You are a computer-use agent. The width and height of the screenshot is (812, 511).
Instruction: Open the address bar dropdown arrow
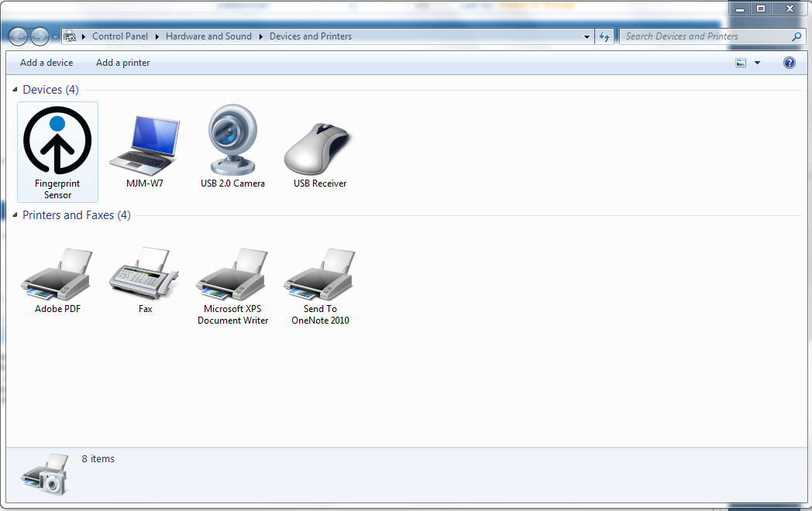(587, 36)
